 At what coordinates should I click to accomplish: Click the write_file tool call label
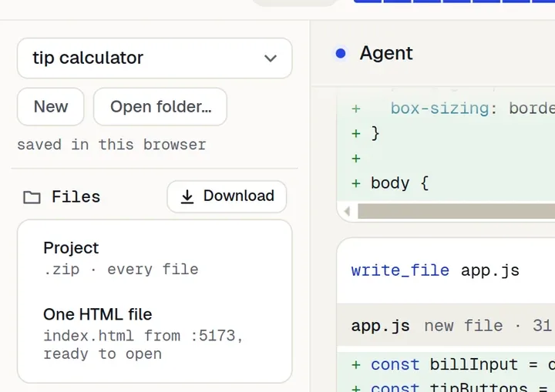pyautogui.click(x=400, y=270)
